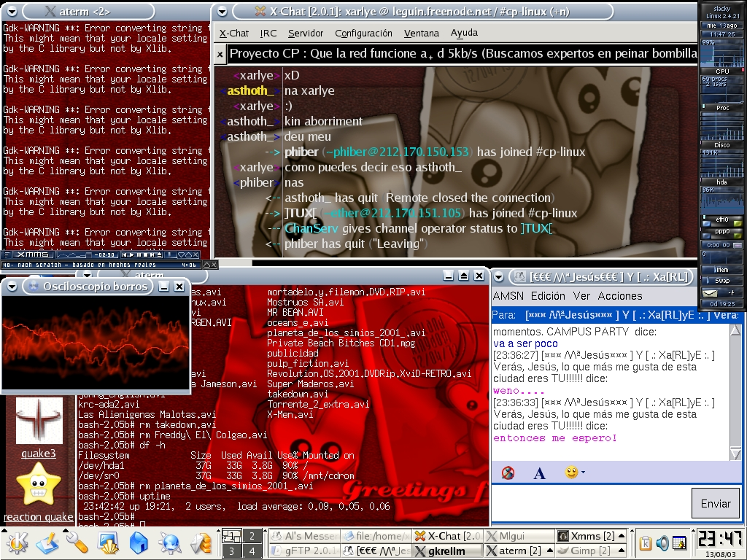Viewport: 747px width, 560px height.
Task: Launch the globe web browser panel icon
Action: 170,542
